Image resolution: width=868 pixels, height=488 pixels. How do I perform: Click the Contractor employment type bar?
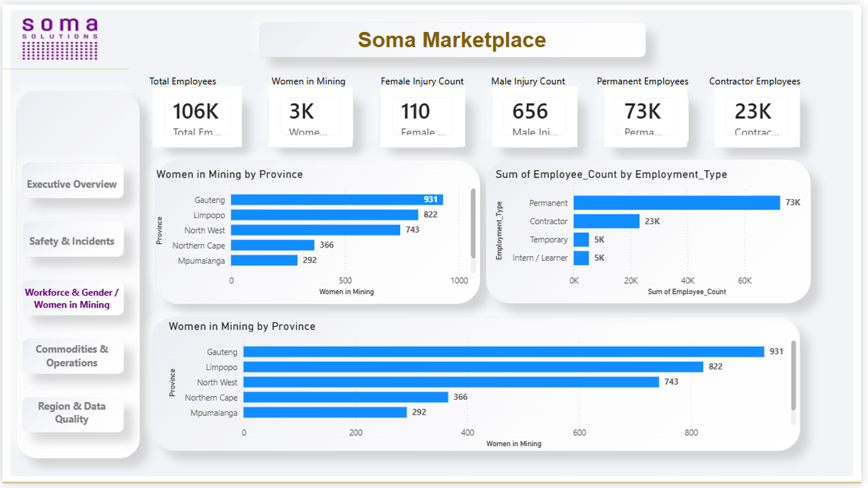(x=606, y=221)
